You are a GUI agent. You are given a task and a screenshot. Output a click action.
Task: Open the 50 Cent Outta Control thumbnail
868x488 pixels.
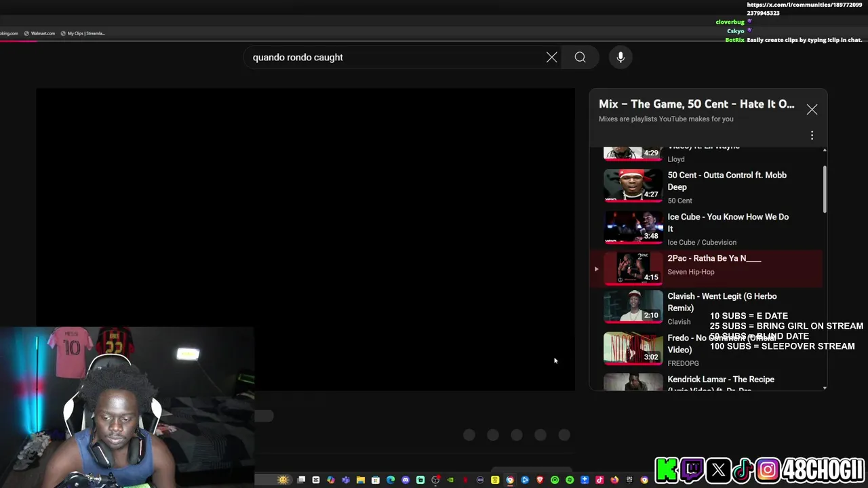[633, 185]
